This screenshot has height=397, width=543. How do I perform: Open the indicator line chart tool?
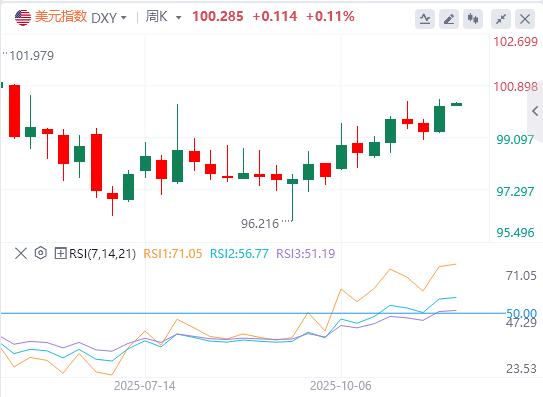pos(425,19)
